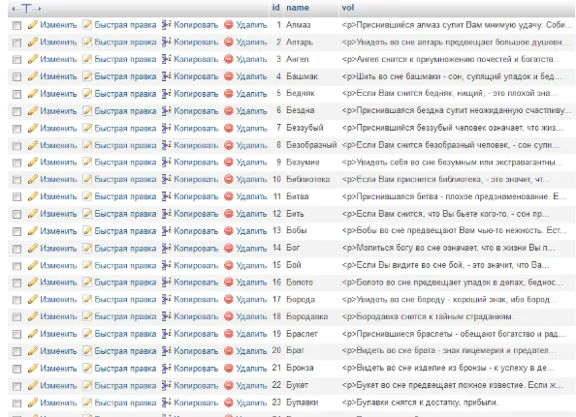Click the quick edit icon in Ангел row

click(87, 59)
